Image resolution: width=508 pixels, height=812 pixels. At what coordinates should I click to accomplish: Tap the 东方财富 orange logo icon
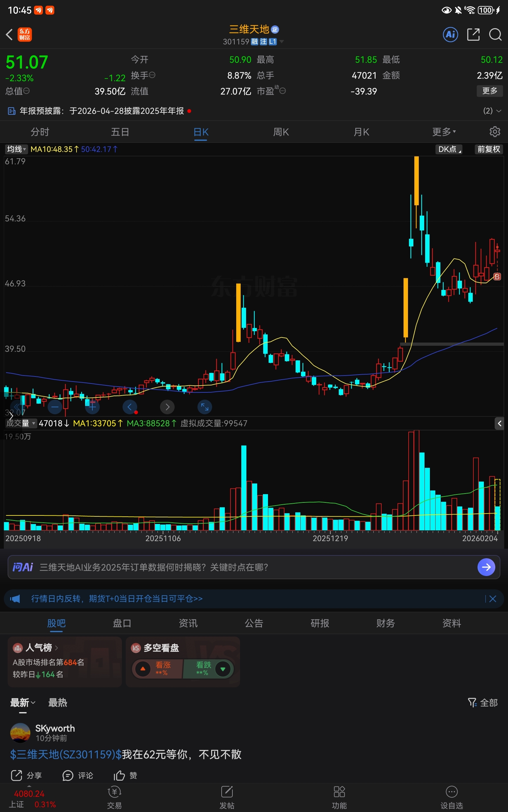click(24, 34)
